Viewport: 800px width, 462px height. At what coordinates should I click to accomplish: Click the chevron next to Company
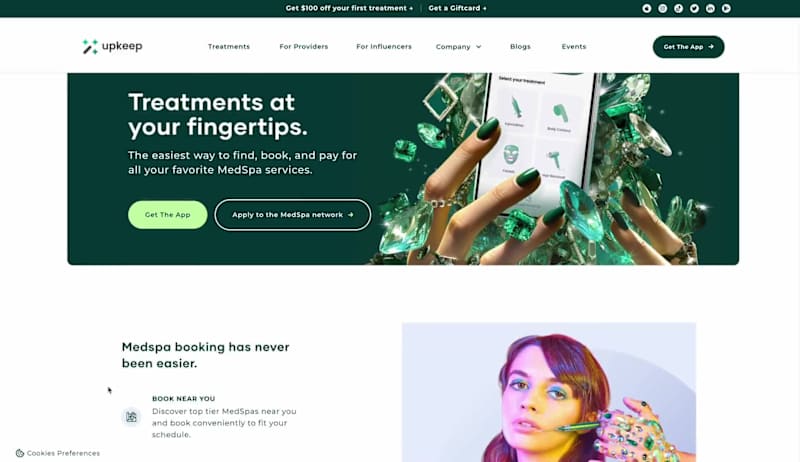coord(479,46)
